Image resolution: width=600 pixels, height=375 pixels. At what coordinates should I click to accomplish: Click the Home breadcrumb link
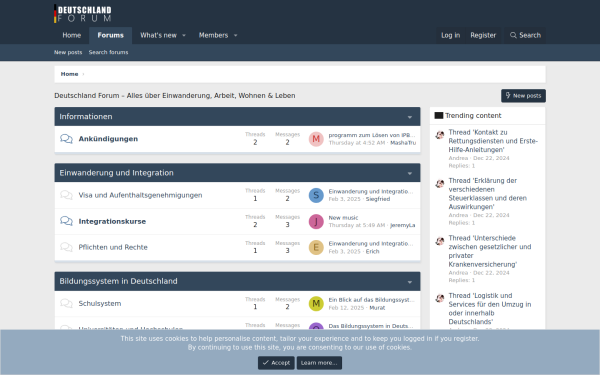click(x=69, y=74)
